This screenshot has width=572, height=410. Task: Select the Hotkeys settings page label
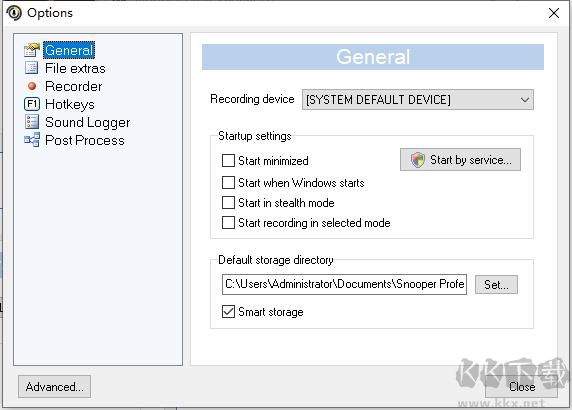point(70,104)
